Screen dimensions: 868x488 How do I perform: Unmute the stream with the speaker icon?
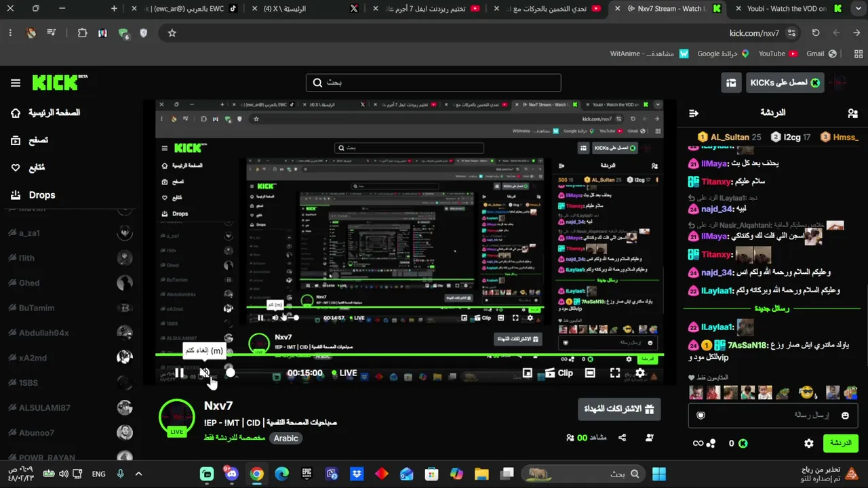(x=204, y=373)
